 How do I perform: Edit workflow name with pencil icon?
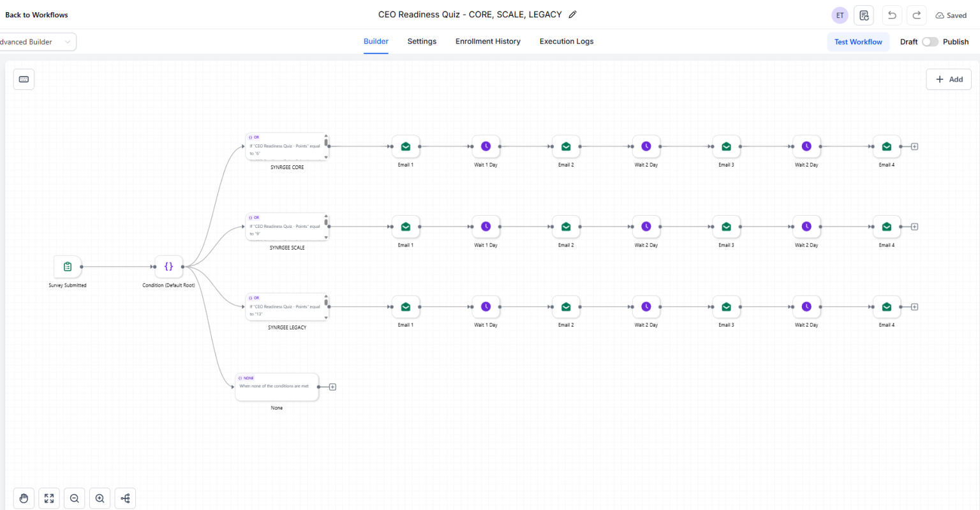click(x=573, y=15)
